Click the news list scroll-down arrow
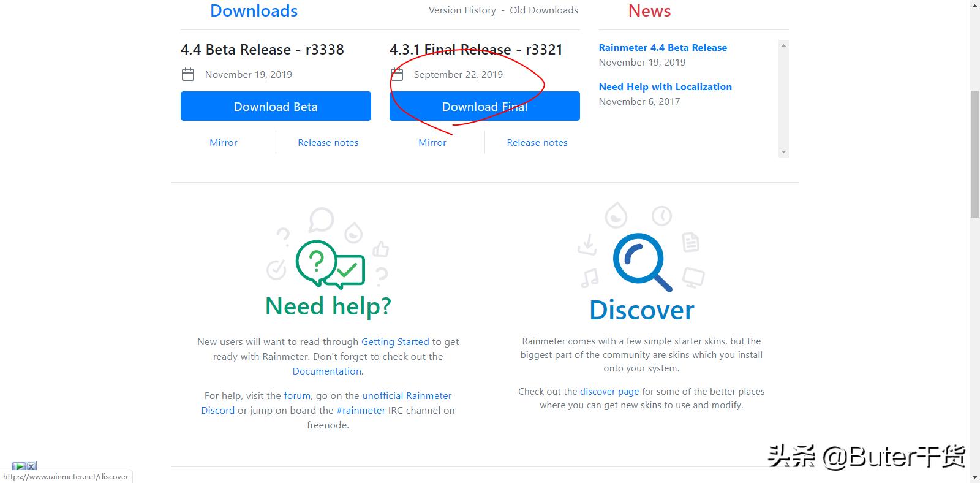Screen dimensions: 980x483 (x=783, y=152)
